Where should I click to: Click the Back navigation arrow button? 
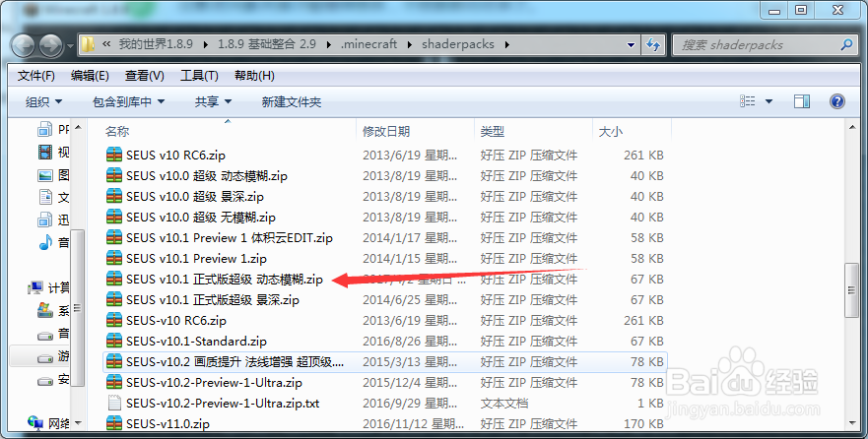24,45
